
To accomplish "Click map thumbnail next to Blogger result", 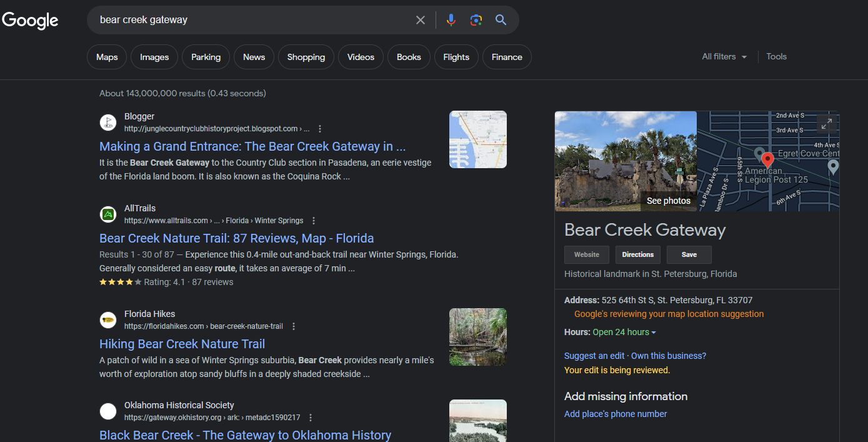I will coord(478,139).
